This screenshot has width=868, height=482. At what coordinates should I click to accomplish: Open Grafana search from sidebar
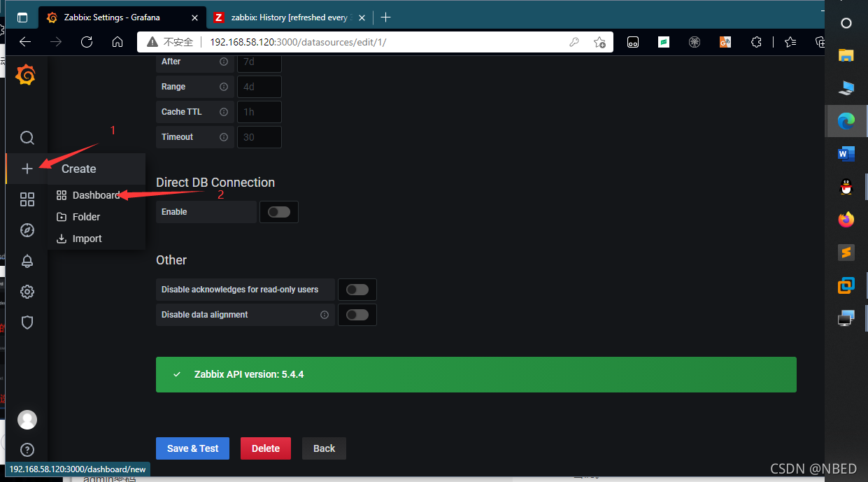[27, 138]
